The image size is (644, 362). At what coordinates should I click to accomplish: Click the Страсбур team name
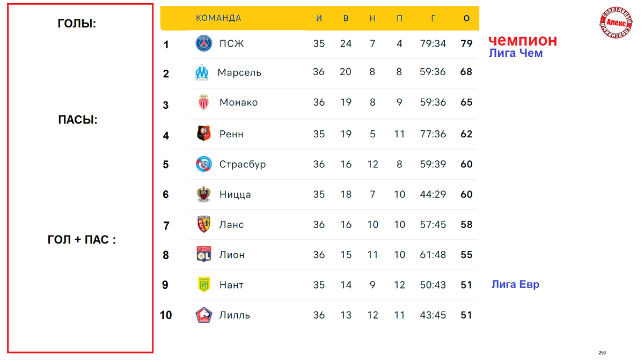point(243,164)
